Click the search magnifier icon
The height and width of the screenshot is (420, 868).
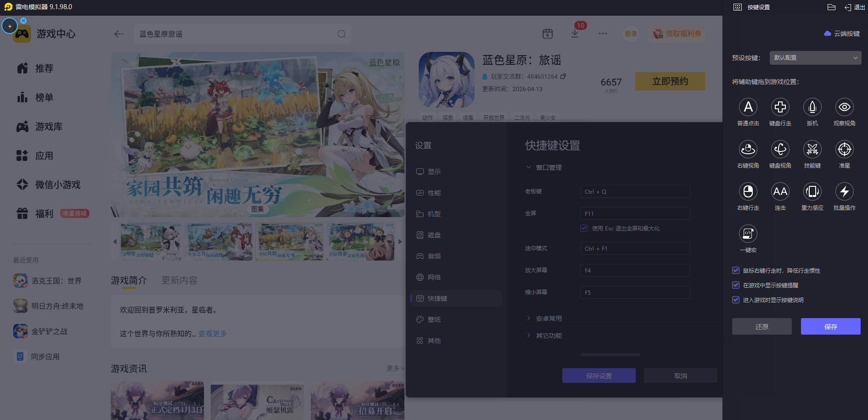pos(342,34)
